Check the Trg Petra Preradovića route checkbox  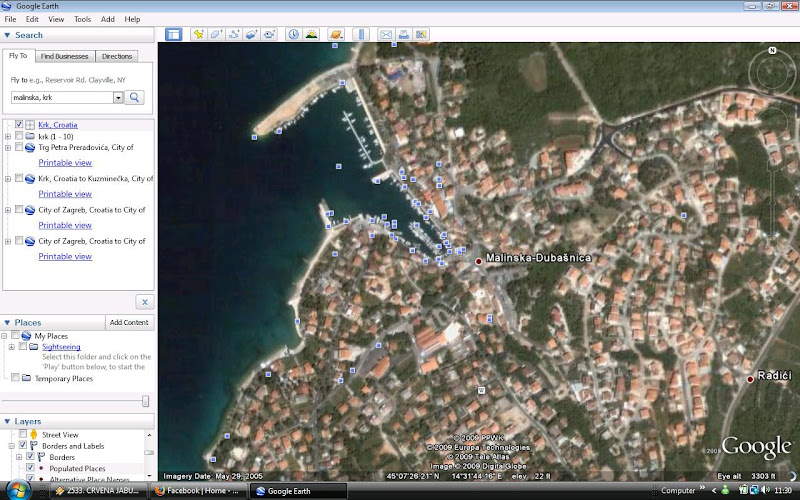point(19,147)
